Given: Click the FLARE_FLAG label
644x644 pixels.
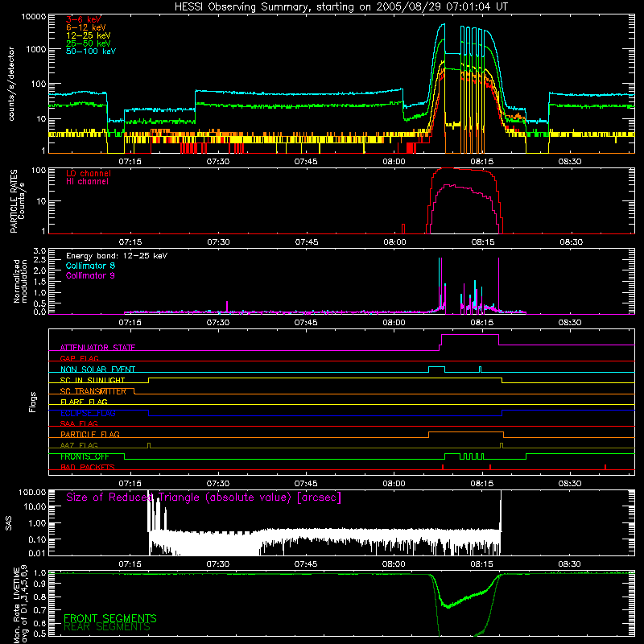Looking at the screenshot, I should (84, 402).
